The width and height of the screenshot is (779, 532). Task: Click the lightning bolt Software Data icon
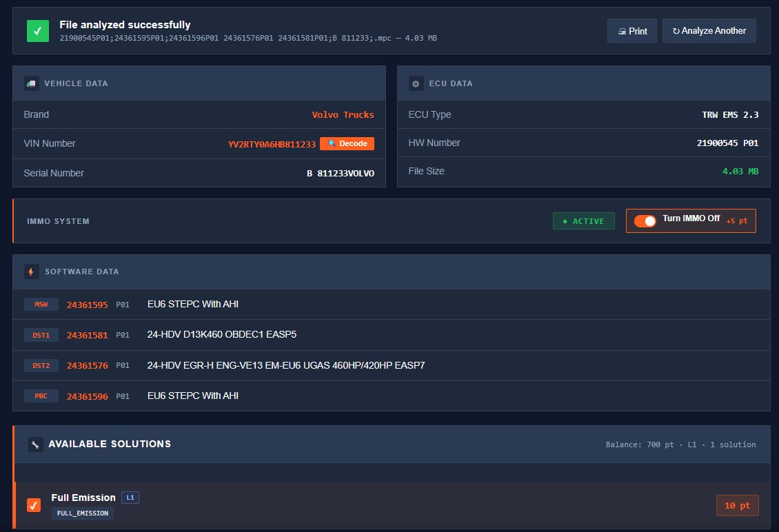click(x=31, y=272)
